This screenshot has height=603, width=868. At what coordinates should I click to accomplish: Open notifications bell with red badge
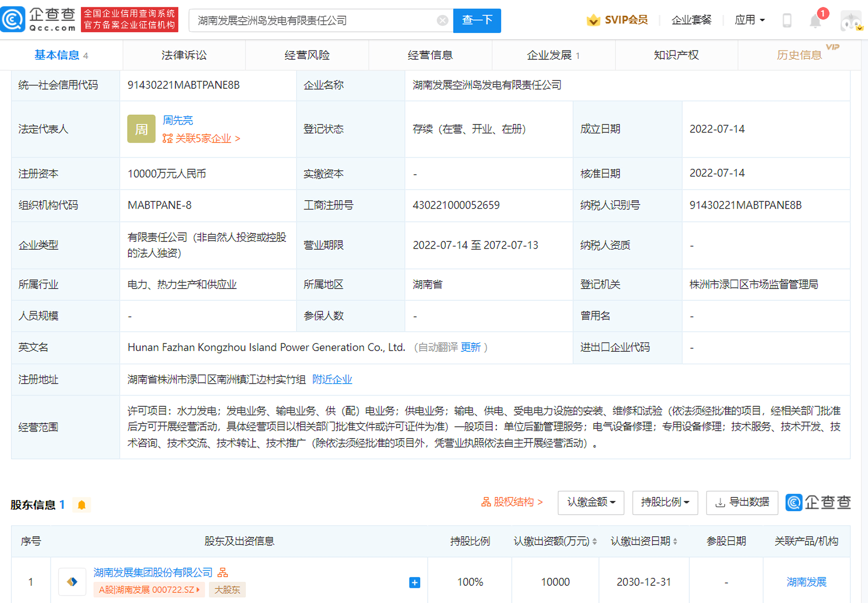[x=816, y=20]
